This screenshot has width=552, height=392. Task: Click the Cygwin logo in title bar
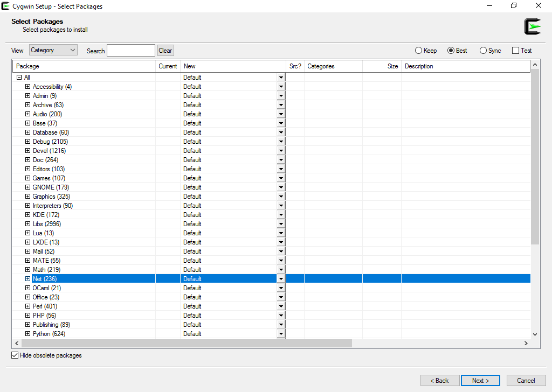[x=5, y=6]
